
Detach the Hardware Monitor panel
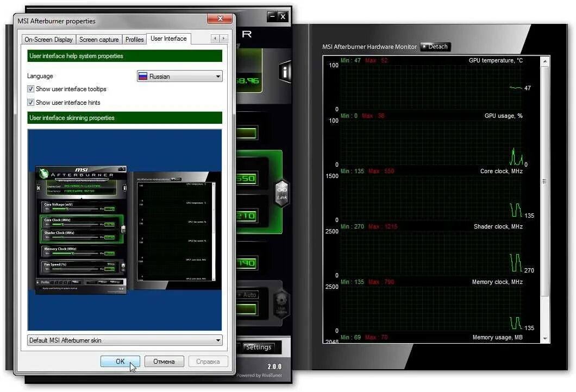(435, 47)
